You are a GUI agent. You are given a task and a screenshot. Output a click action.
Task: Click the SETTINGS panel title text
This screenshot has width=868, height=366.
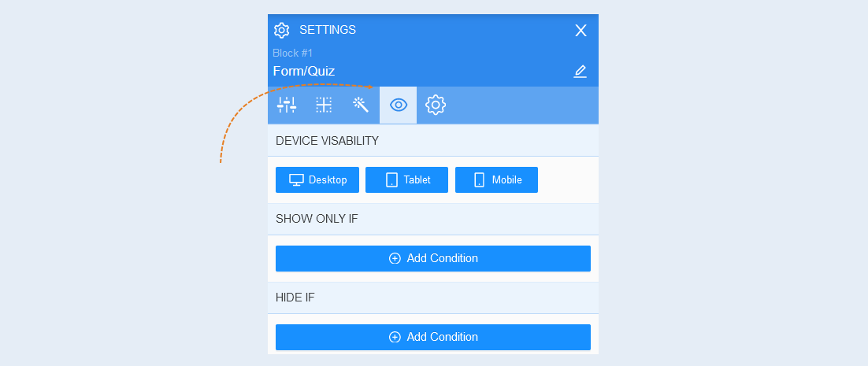(x=328, y=30)
